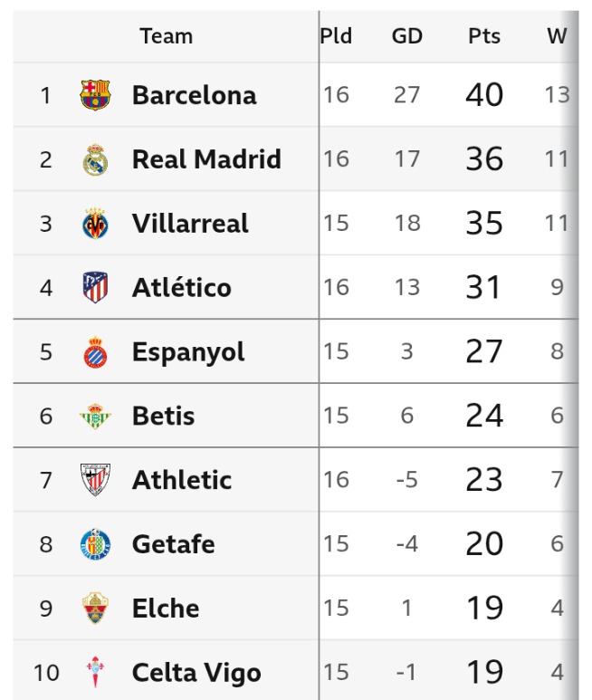Click the GD column header
This screenshot has height=700, width=592.
[407, 36]
